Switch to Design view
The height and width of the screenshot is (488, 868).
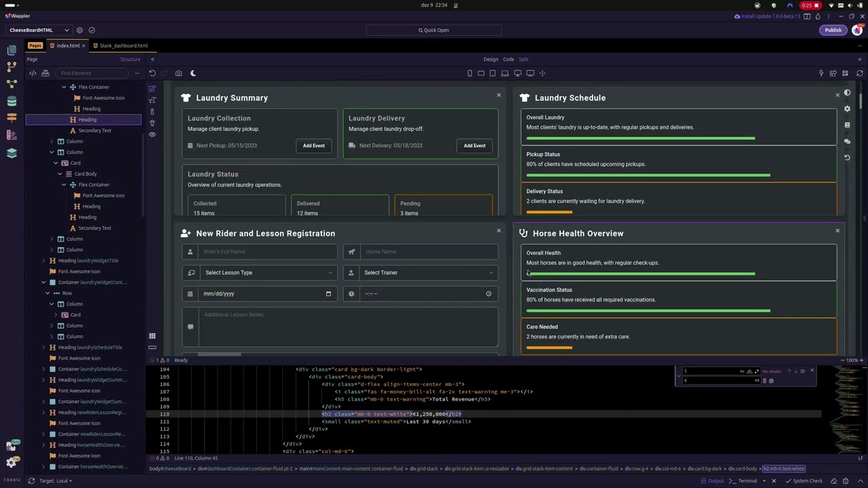[x=491, y=59]
